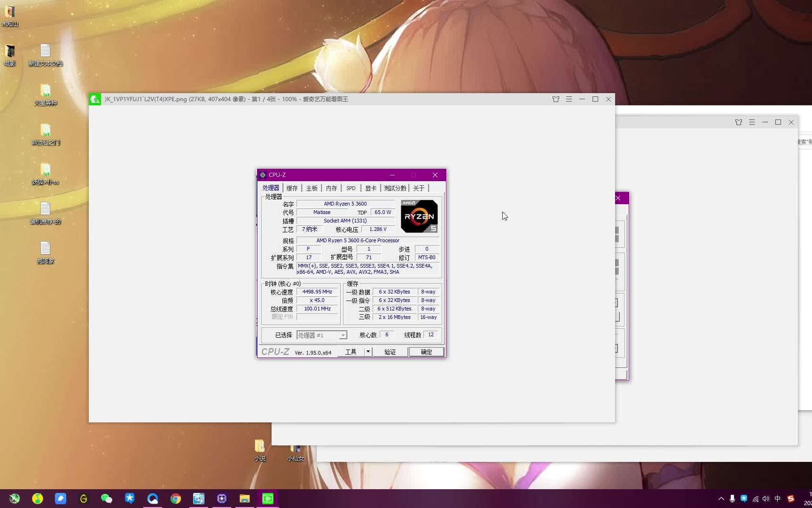Switch to the CPU-Z chip icon on taskbar
This screenshot has height=508, width=812.
tap(222, 499)
